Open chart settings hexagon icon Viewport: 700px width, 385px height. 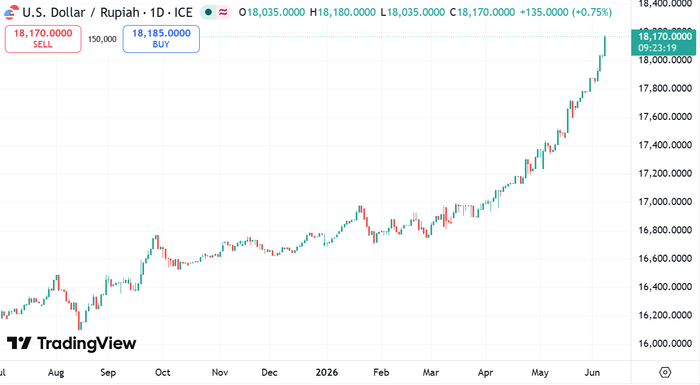tap(665, 372)
